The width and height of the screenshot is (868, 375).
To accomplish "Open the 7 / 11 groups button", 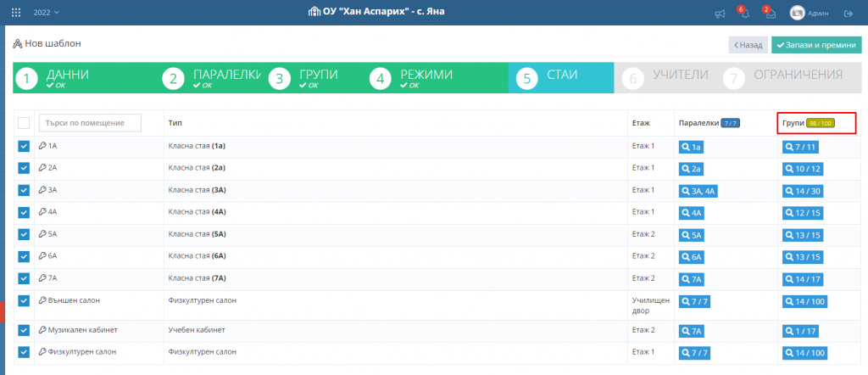I will [x=800, y=148].
